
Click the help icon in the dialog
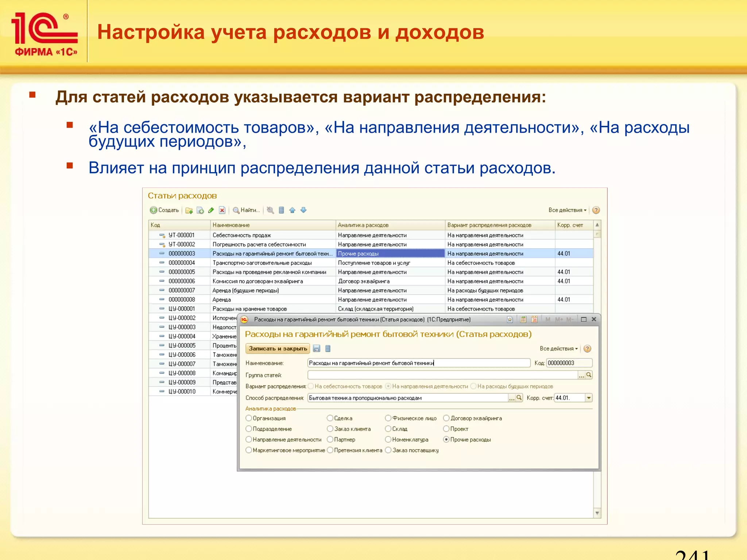click(x=587, y=349)
